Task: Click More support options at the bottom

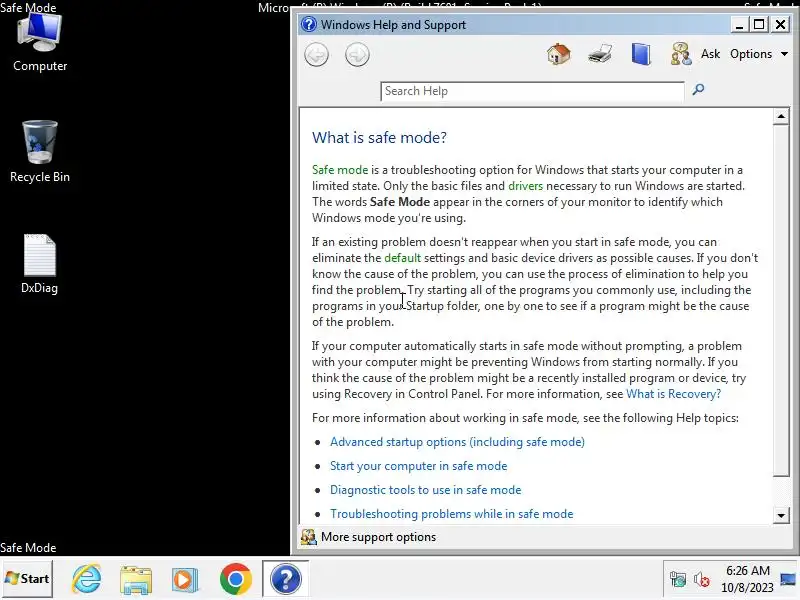Action: (x=378, y=537)
